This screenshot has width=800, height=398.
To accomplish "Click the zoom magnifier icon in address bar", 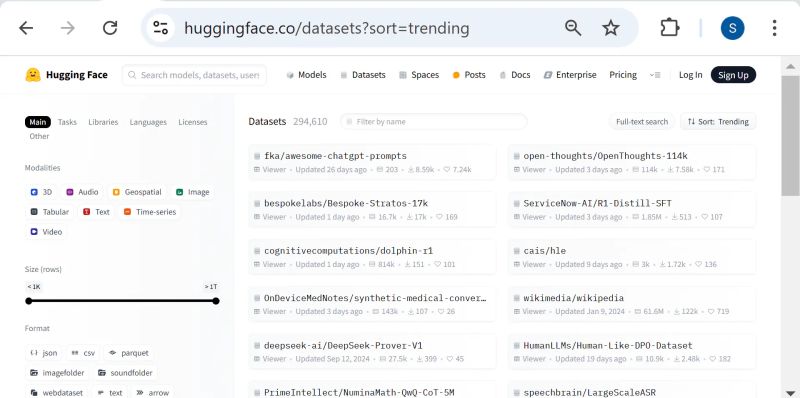I will click(x=573, y=28).
